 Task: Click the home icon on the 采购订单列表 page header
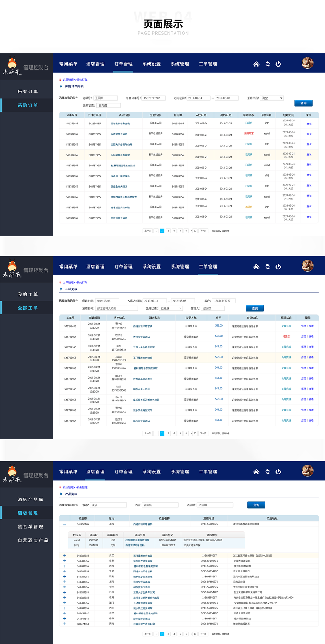click(256, 64)
